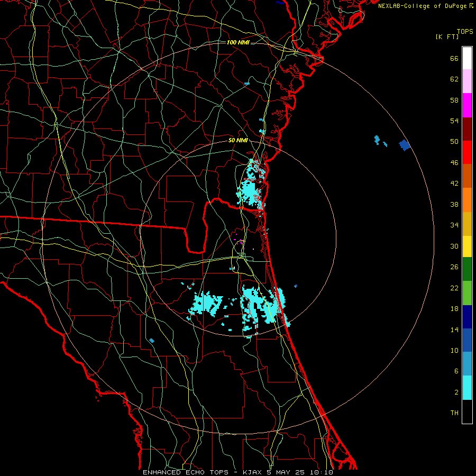This screenshot has width=476, height=476.
Task: Click the 10 legend value
Action: (x=454, y=351)
